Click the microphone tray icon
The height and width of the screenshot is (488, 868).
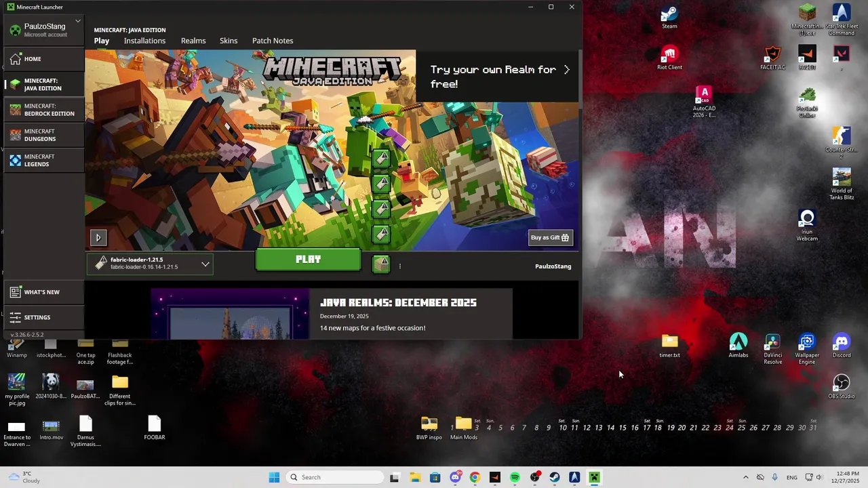pyautogui.click(x=774, y=477)
